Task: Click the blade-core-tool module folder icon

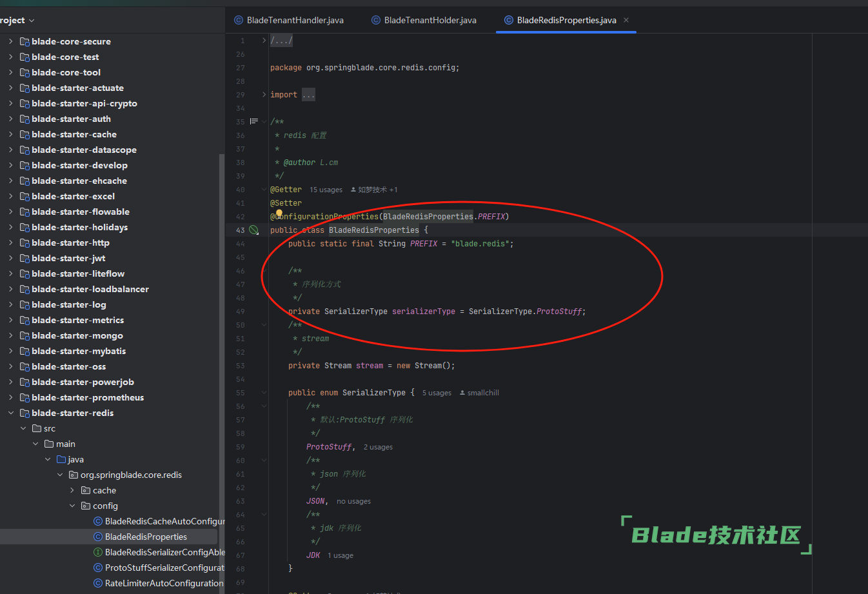Action: tap(25, 72)
